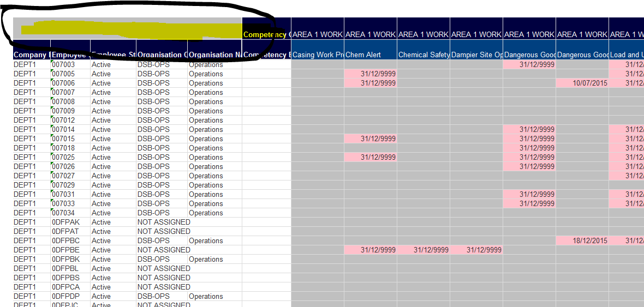
Task: Click Chem Alert 31/12/9999 in row 007015
Action: click(371, 139)
